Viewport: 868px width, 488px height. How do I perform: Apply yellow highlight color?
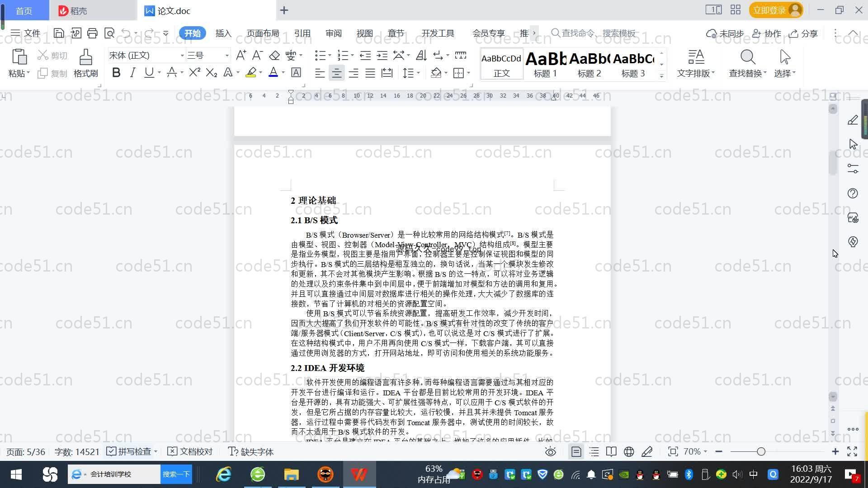pos(251,72)
